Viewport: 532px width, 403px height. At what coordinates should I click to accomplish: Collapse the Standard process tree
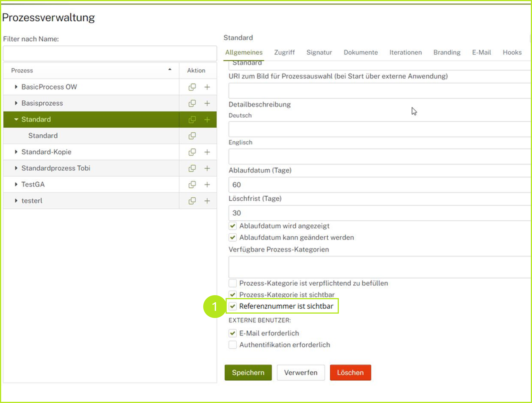[16, 119]
